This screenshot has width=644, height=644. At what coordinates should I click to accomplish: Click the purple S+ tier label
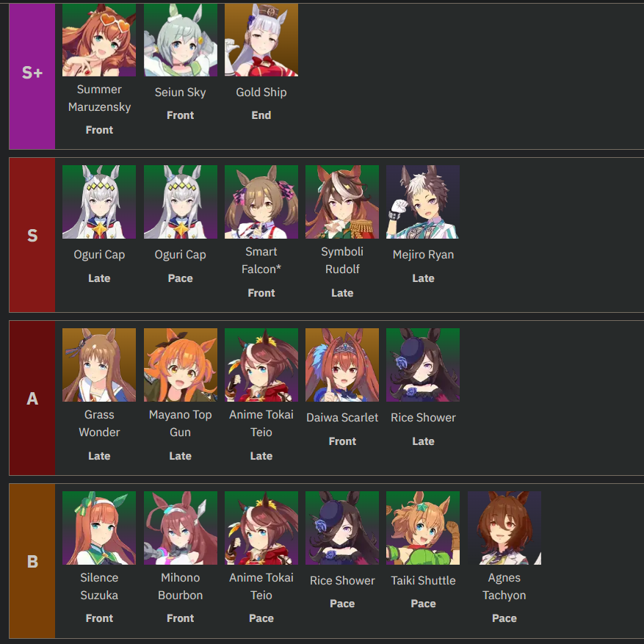click(32, 73)
